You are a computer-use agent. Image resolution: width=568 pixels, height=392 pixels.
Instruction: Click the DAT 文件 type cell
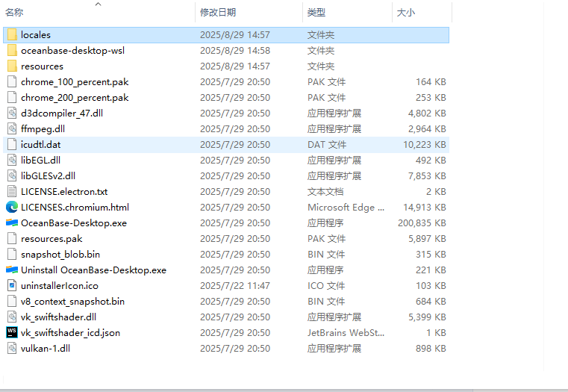pyautogui.click(x=327, y=145)
